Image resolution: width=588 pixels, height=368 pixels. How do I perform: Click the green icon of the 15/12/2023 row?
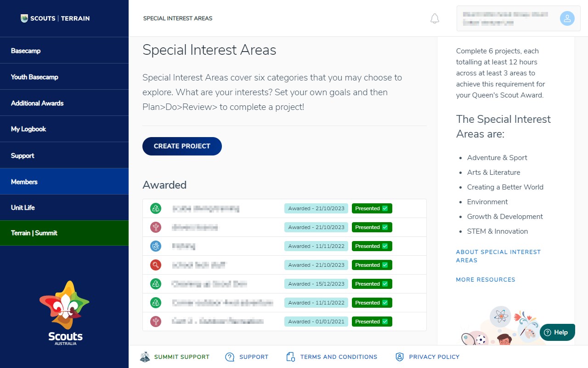point(156,284)
